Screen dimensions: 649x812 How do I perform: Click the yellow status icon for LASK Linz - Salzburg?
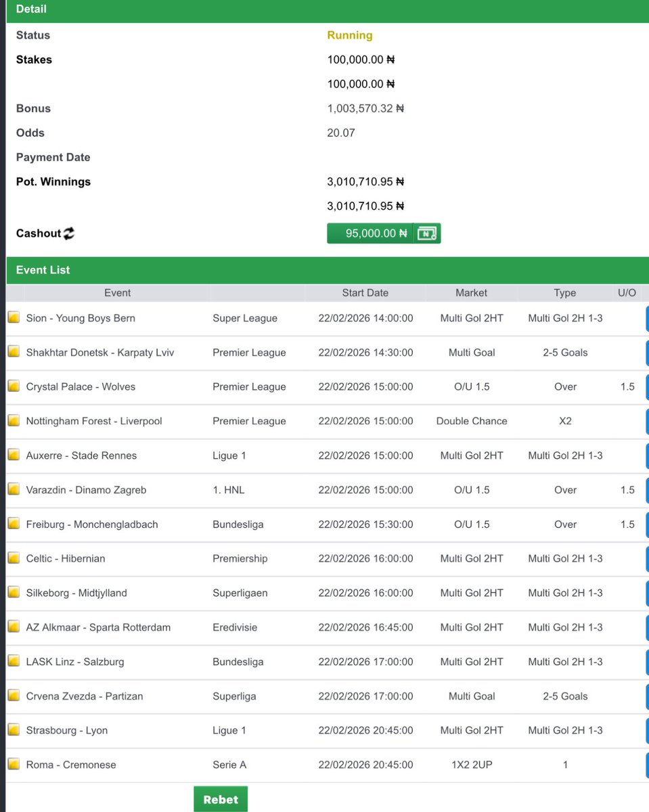(14, 661)
